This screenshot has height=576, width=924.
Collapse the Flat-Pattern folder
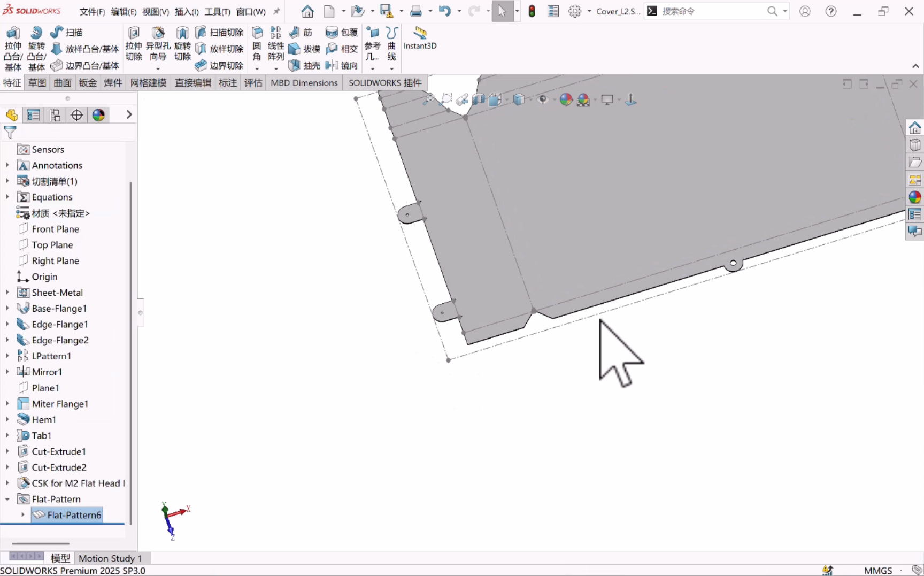tap(7, 499)
